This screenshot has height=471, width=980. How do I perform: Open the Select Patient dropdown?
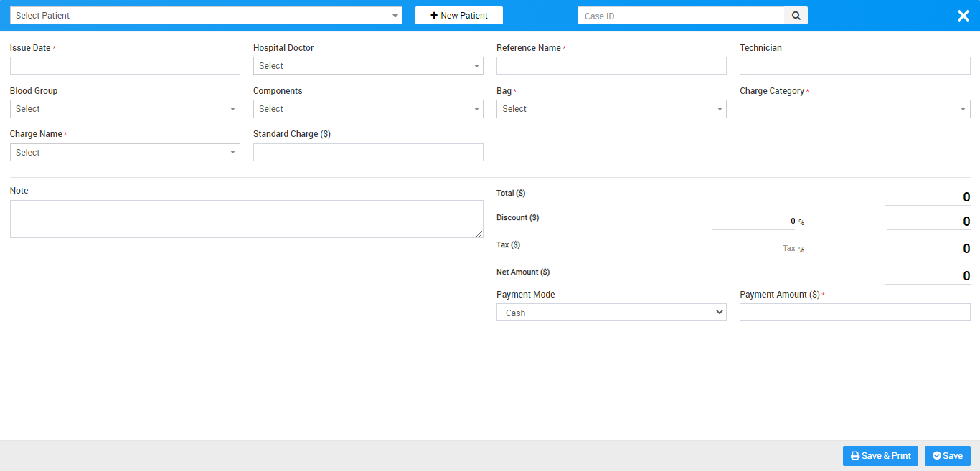coord(206,16)
